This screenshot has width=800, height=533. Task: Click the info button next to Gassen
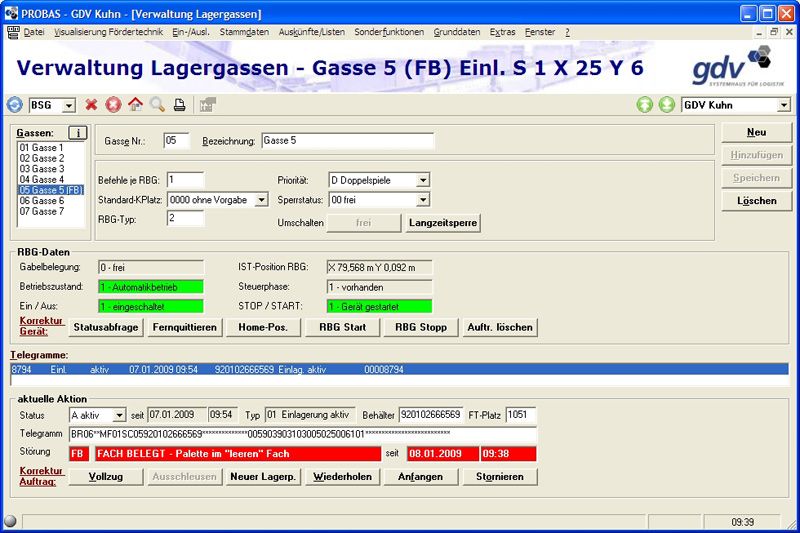coord(78,133)
